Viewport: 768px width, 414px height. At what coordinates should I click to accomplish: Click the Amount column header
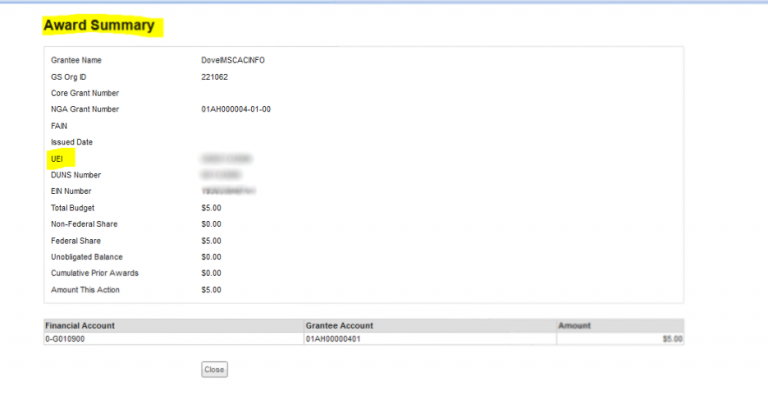575,326
